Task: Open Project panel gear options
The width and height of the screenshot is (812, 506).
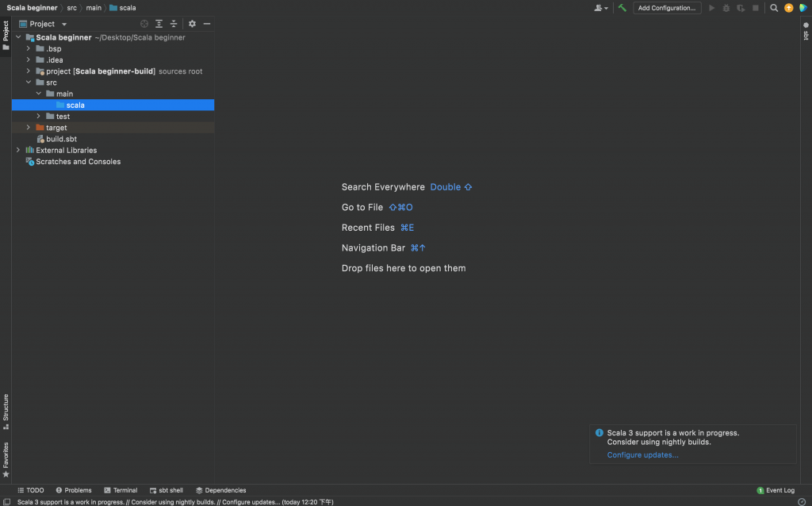Action: pyautogui.click(x=192, y=24)
